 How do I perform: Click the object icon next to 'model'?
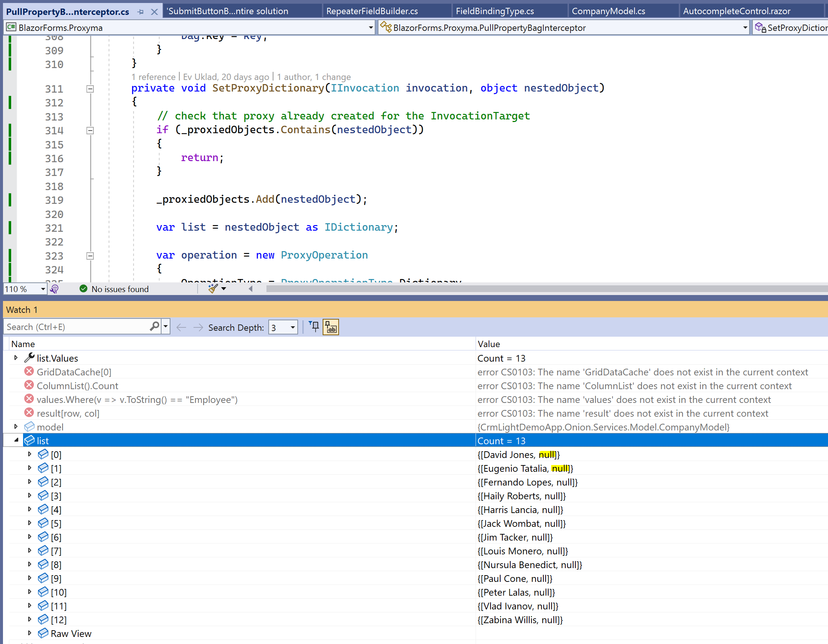click(x=29, y=427)
